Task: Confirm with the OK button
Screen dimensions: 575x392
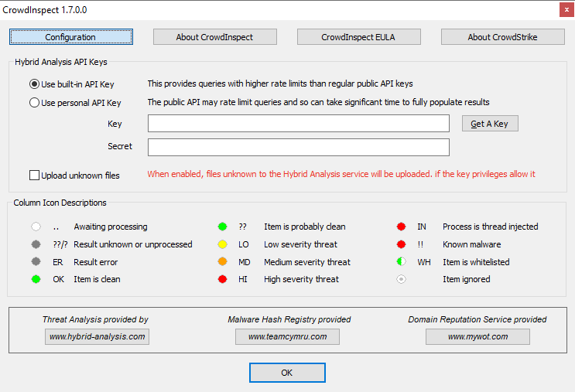Action: tap(287, 373)
